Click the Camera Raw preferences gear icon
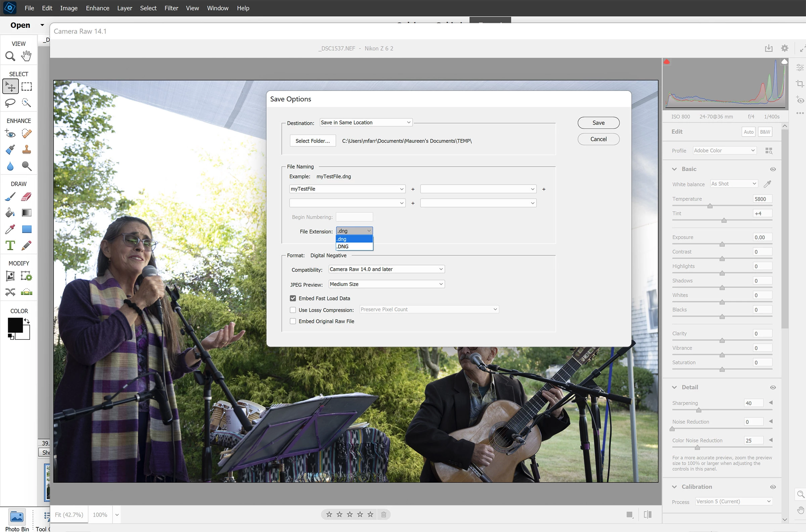This screenshot has width=806, height=532. pyautogui.click(x=784, y=48)
